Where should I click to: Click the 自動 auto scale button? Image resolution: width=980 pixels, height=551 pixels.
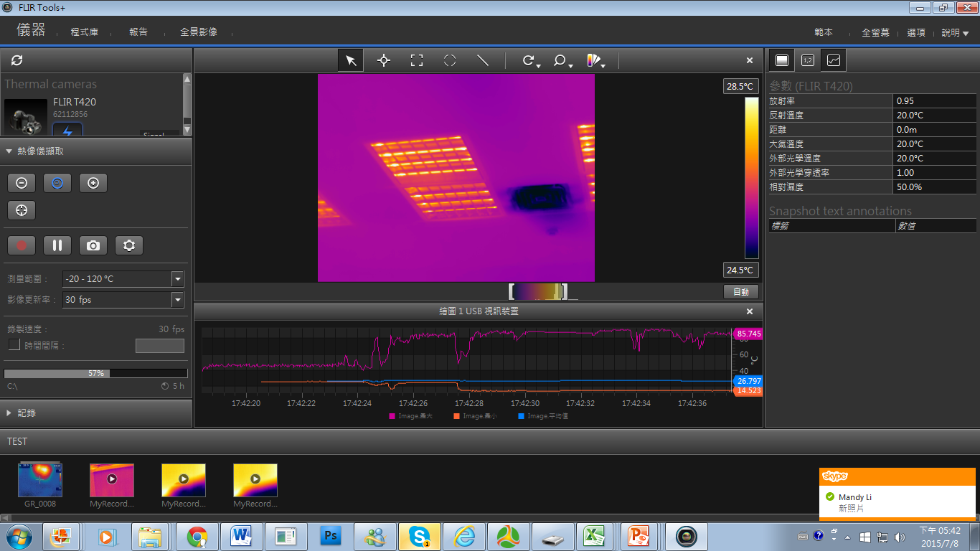741,292
